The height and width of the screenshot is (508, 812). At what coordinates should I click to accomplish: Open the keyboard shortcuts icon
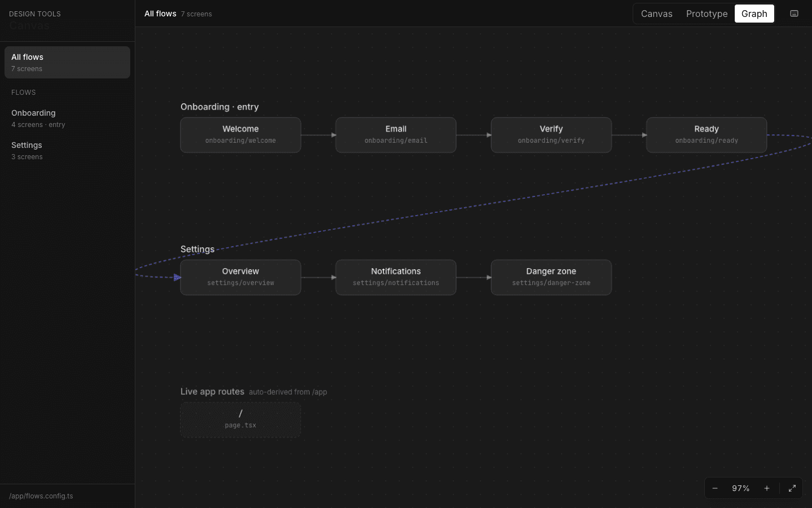point(794,14)
